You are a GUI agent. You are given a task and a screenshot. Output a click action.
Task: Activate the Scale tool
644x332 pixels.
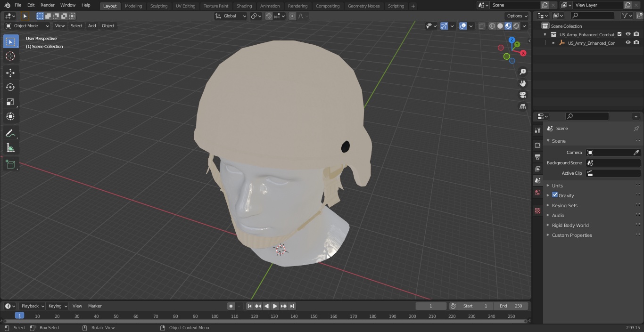(10, 102)
